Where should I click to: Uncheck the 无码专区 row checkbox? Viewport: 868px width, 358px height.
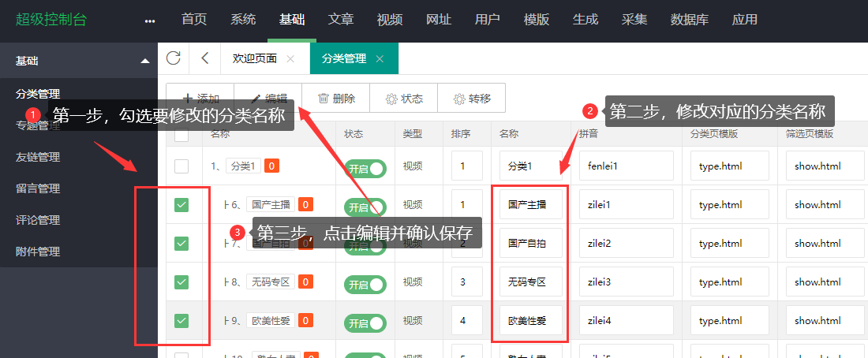click(181, 282)
